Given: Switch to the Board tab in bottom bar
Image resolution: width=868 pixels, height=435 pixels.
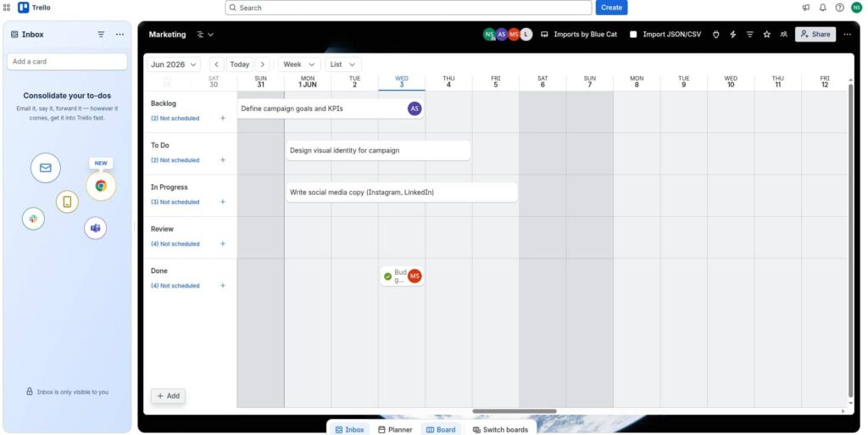Looking at the screenshot, I should click(x=441, y=429).
